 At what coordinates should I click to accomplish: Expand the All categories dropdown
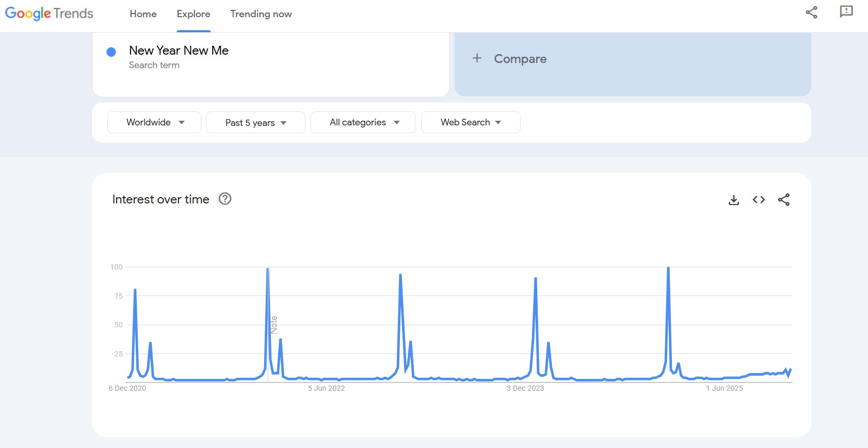363,122
